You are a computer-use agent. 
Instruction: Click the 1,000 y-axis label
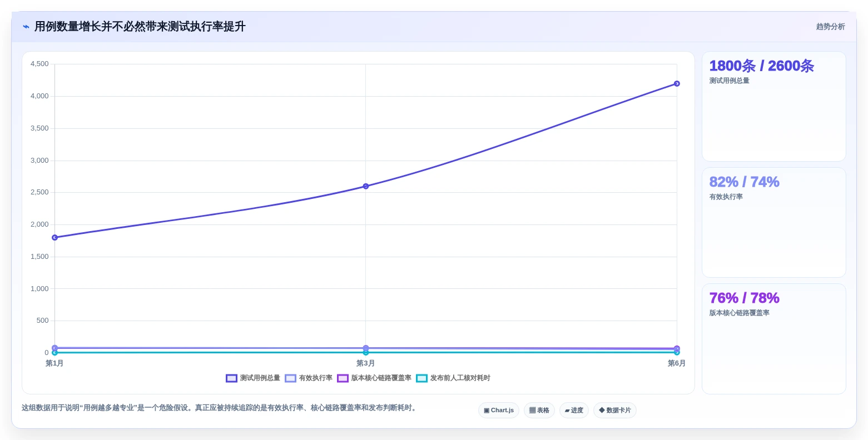[x=39, y=289]
